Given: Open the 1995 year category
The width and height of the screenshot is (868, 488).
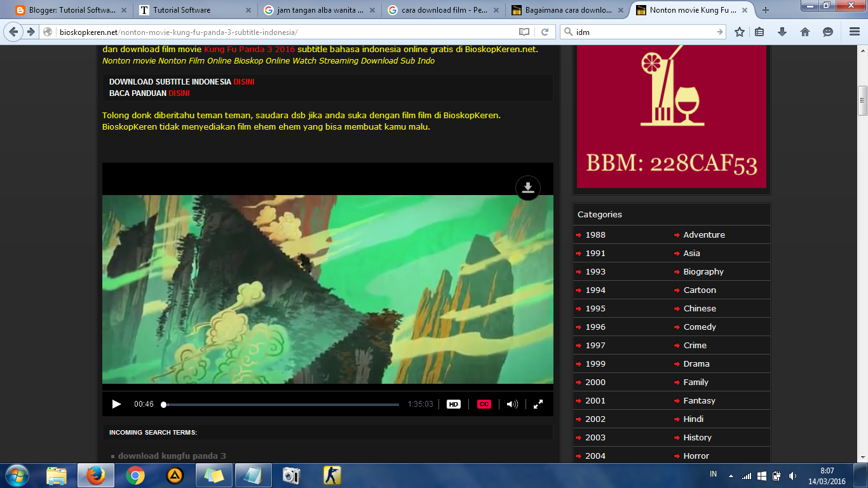Looking at the screenshot, I should coord(595,309).
